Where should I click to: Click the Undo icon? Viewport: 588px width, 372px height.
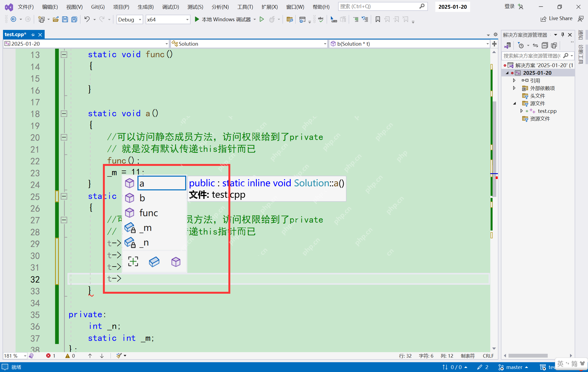click(x=87, y=19)
